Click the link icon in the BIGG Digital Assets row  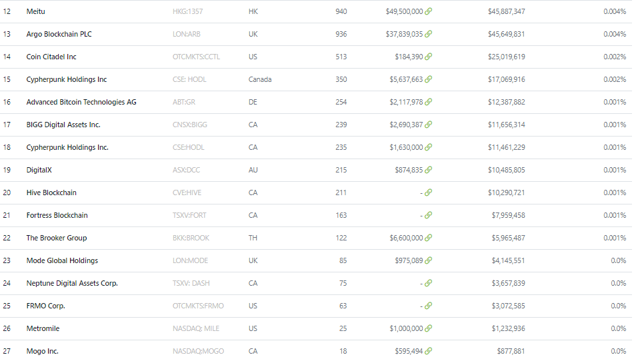pos(428,125)
